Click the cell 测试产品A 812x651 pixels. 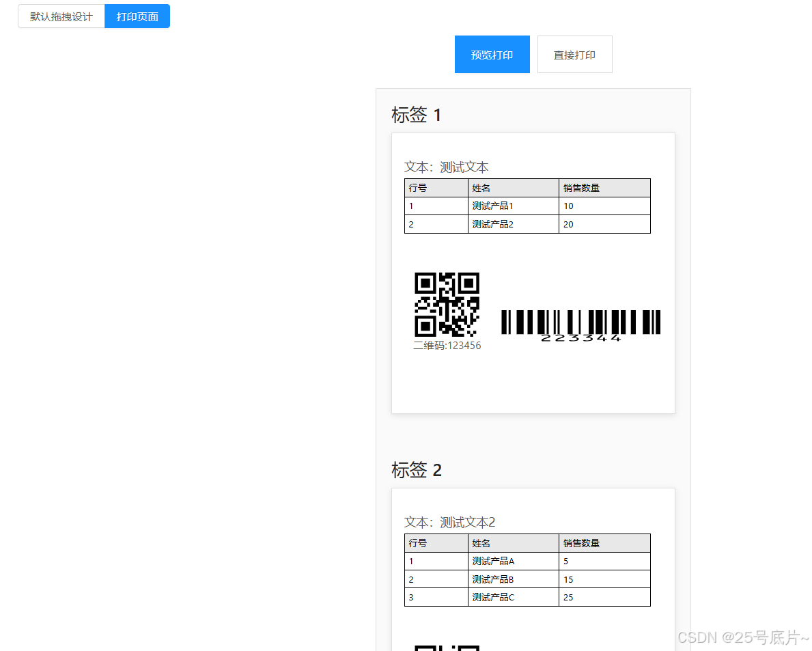(x=513, y=562)
